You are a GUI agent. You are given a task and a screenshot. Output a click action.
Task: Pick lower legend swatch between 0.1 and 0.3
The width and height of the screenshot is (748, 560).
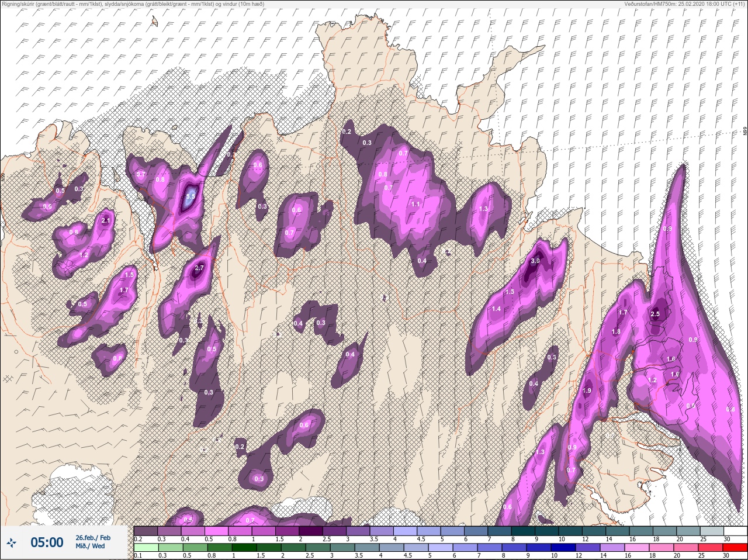(x=146, y=548)
